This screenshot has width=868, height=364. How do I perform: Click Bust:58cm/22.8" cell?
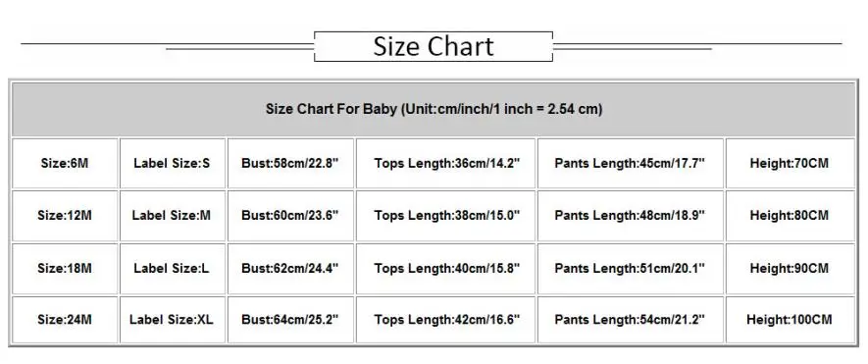click(290, 164)
